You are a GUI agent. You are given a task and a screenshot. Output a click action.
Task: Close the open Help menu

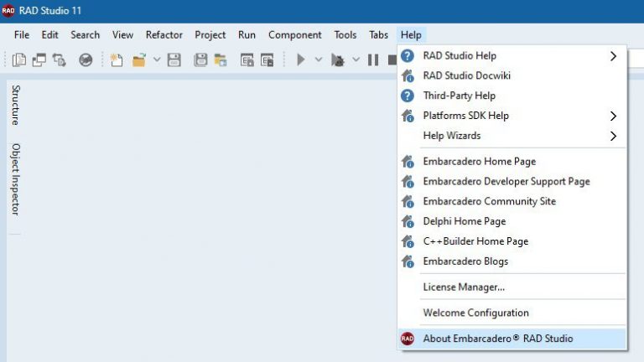click(x=411, y=35)
